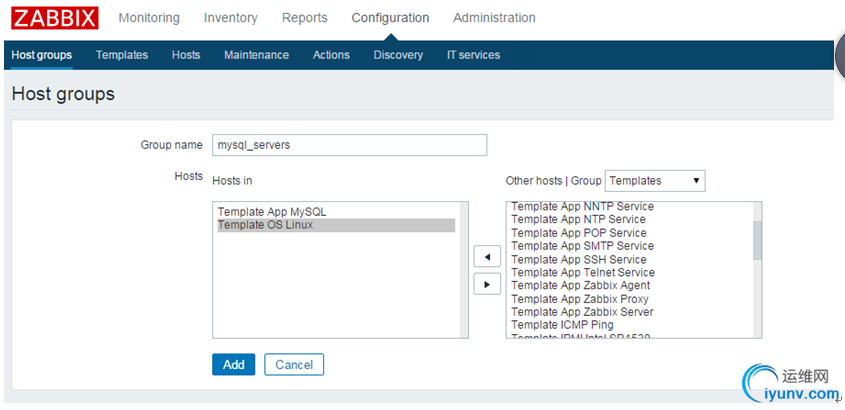Move selected host right out of group

(487, 284)
